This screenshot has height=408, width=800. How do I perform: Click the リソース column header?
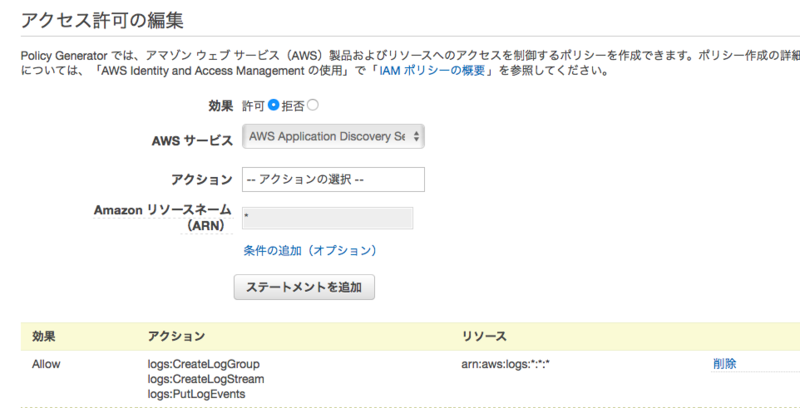tap(484, 336)
